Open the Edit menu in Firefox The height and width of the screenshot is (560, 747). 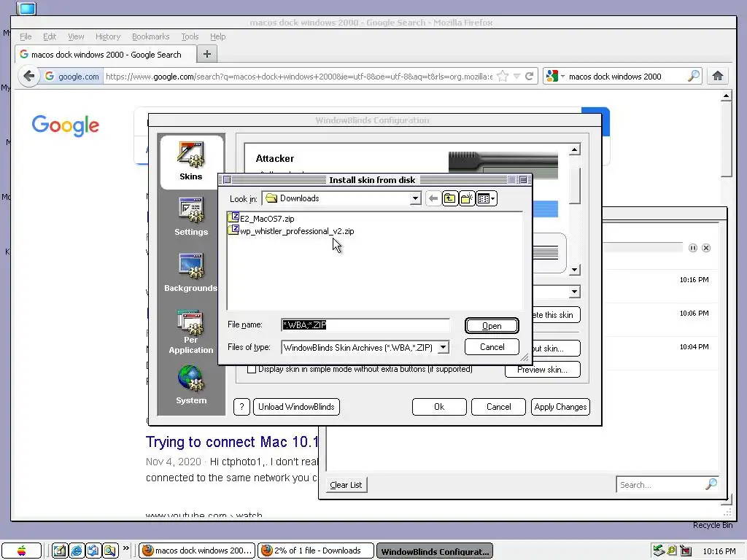tap(50, 36)
